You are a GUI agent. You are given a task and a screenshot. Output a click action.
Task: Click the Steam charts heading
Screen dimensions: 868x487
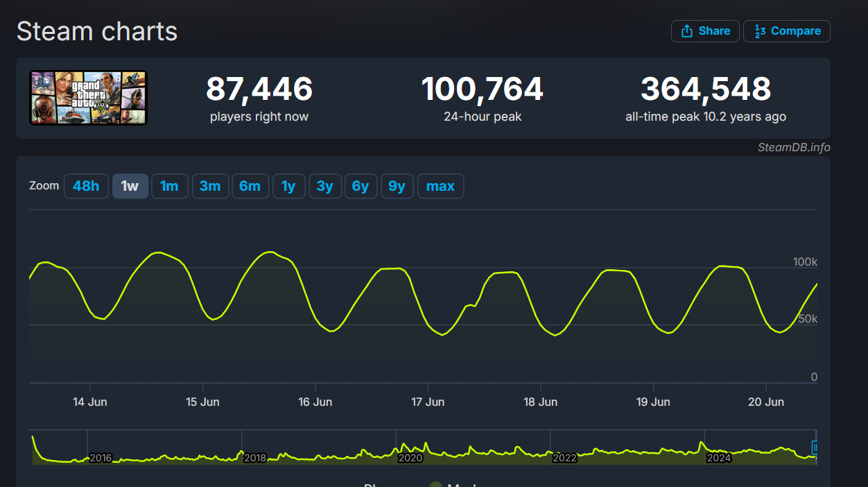(x=97, y=31)
